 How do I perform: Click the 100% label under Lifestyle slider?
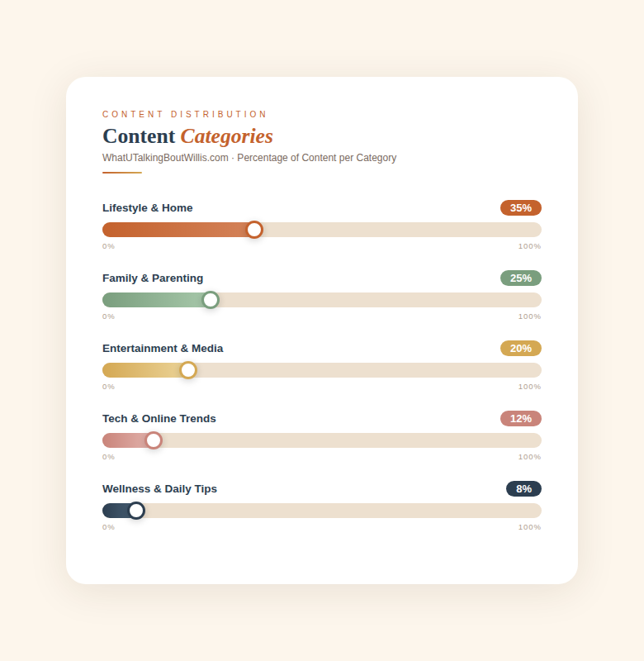[529, 246]
